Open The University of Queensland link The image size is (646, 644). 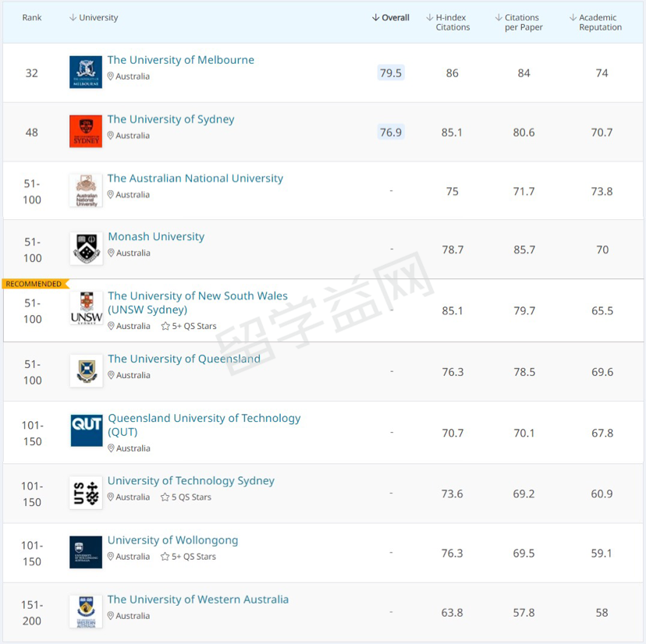tap(184, 359)
